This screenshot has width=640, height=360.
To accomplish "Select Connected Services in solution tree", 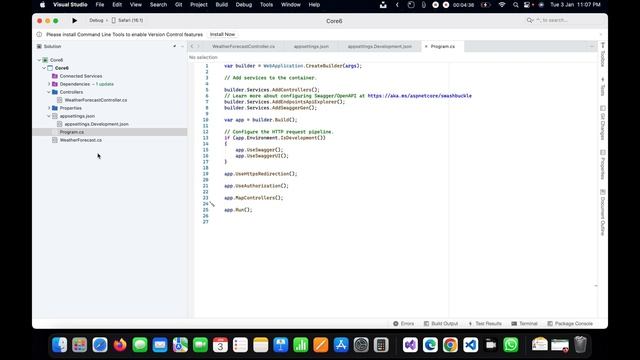I will point(81,76).
